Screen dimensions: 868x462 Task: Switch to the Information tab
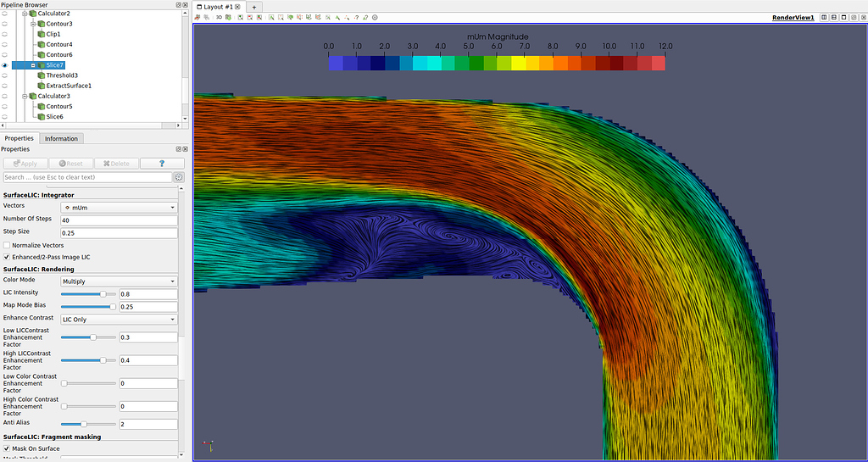pos(61,138)
